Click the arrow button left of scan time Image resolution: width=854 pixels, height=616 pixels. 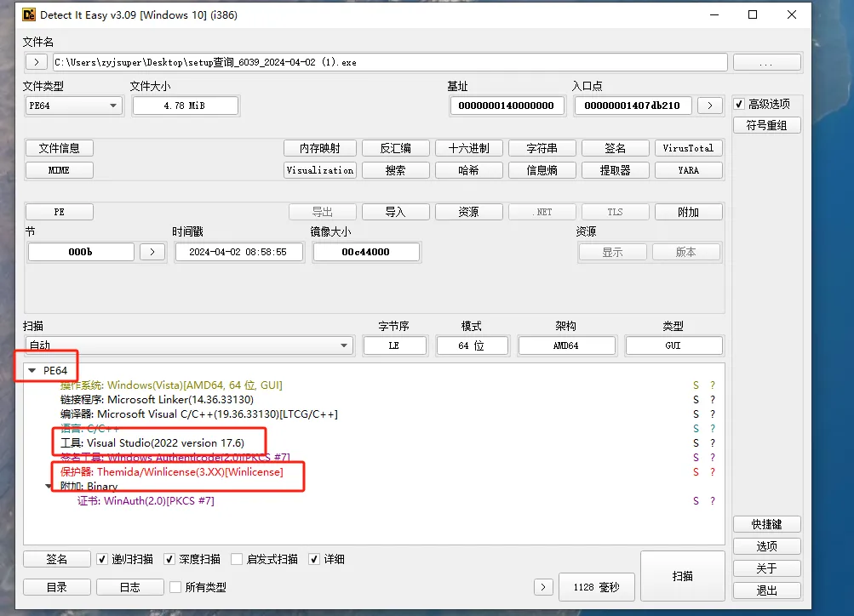(x=543, y=587)
